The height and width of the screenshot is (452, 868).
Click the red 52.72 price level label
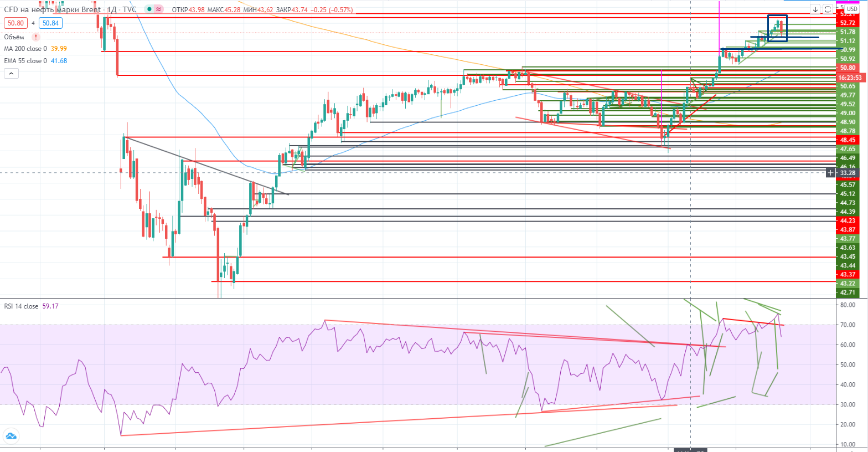848,23
